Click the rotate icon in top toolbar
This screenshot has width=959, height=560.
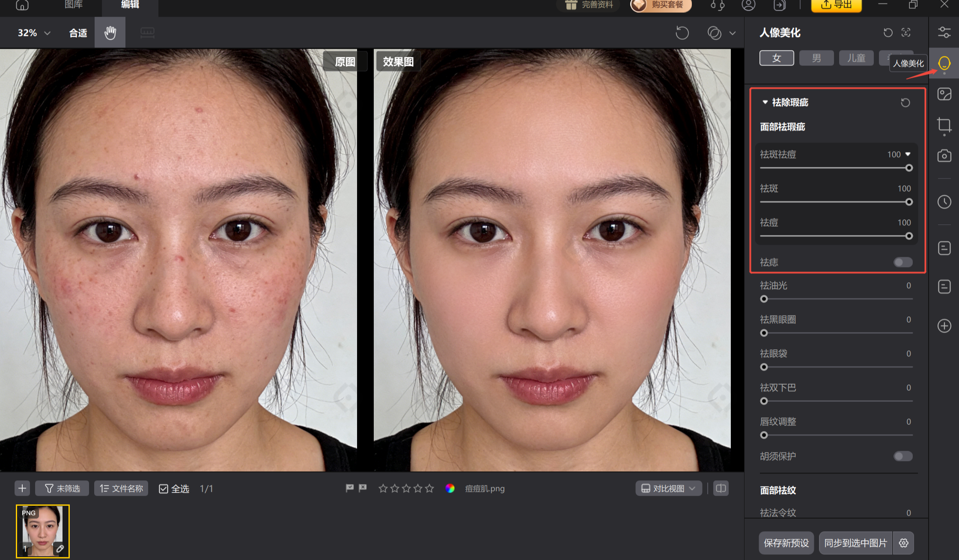coord(682,33)
